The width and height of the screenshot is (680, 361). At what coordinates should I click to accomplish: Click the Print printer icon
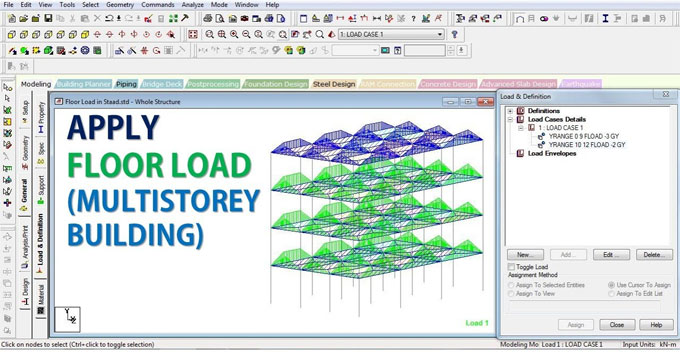click(208, 19)
